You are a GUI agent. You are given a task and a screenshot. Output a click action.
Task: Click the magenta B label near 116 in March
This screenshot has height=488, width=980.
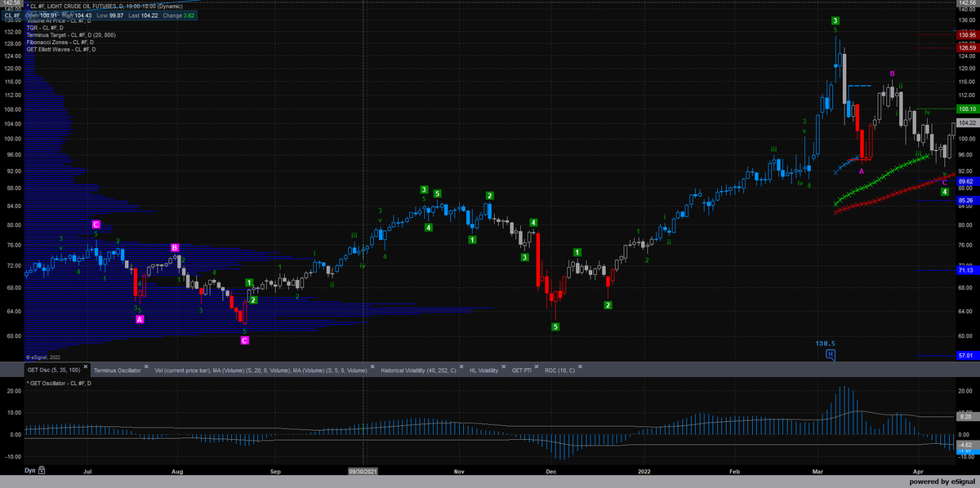[x=893, y=73]
